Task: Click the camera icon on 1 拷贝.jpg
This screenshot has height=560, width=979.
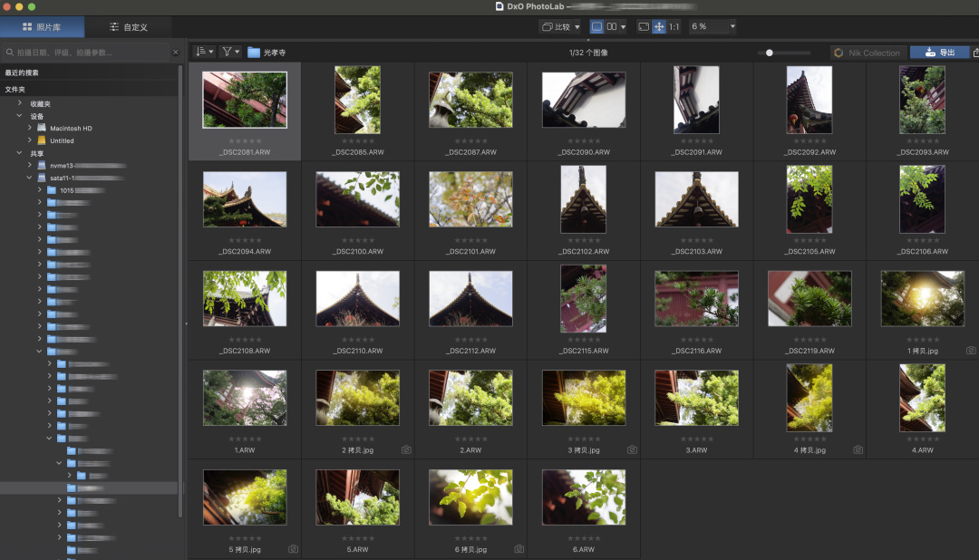Action: click(971, 351)
